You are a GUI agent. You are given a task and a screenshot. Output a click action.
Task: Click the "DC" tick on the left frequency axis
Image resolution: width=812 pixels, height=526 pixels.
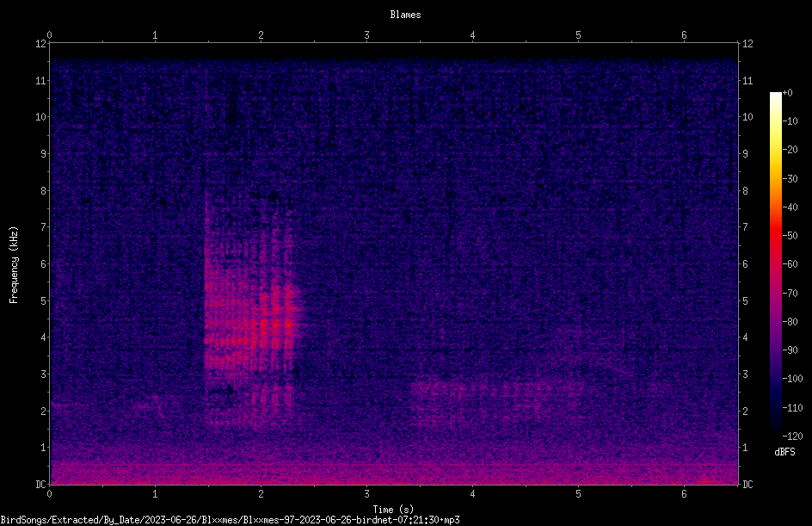point(40,484)
